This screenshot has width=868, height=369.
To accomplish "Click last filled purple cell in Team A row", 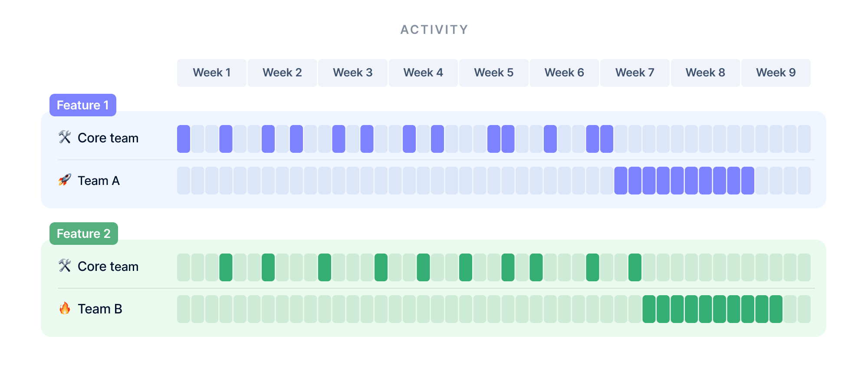I will point(748,181).
